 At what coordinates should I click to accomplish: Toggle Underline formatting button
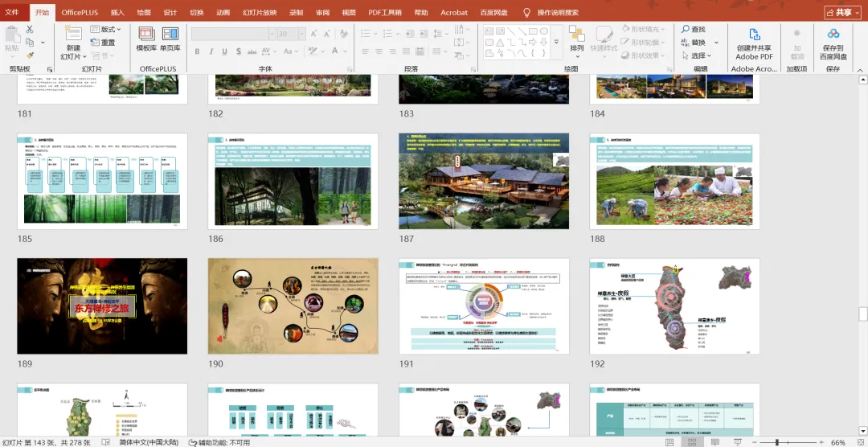pos(225,51)
